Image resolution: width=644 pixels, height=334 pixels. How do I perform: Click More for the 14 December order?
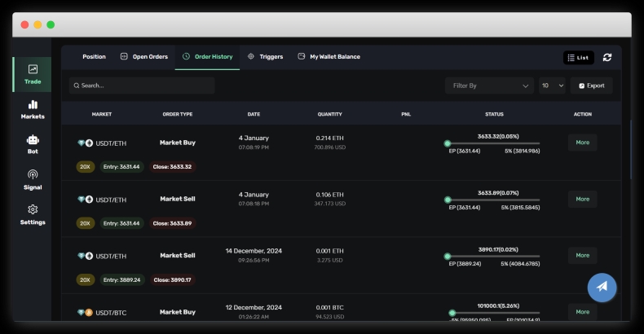click(x=582, y=255)
